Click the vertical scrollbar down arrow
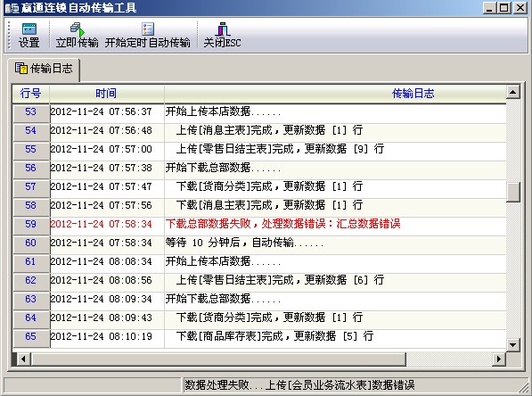Viewport: 532px width, 396px height. [512, 345]
